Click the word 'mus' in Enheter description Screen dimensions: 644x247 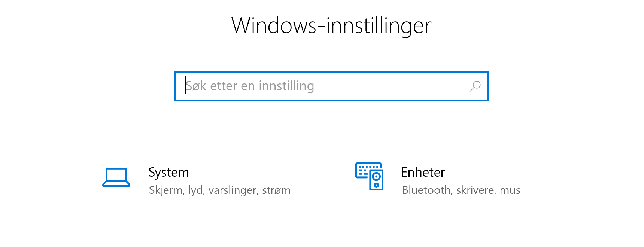click(510, 190)
